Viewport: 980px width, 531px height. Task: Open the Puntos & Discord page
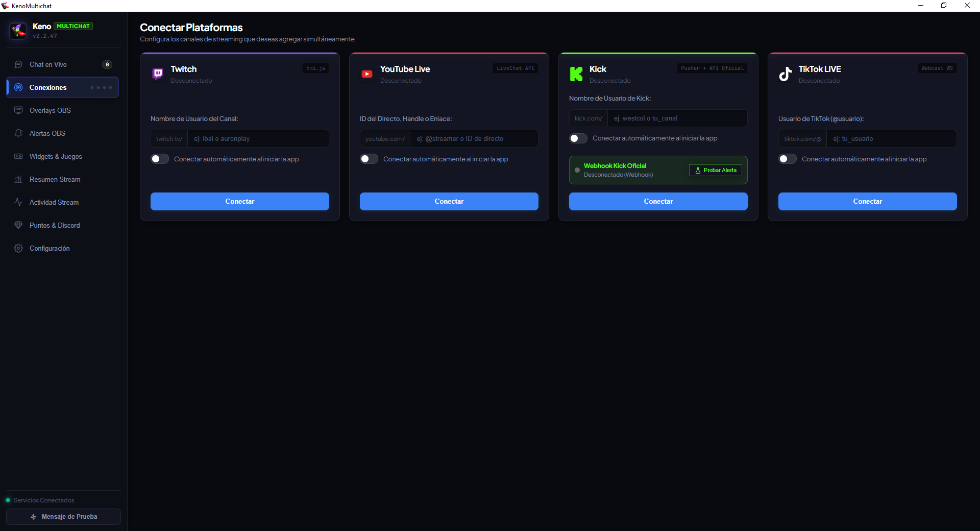click(63, 225)
